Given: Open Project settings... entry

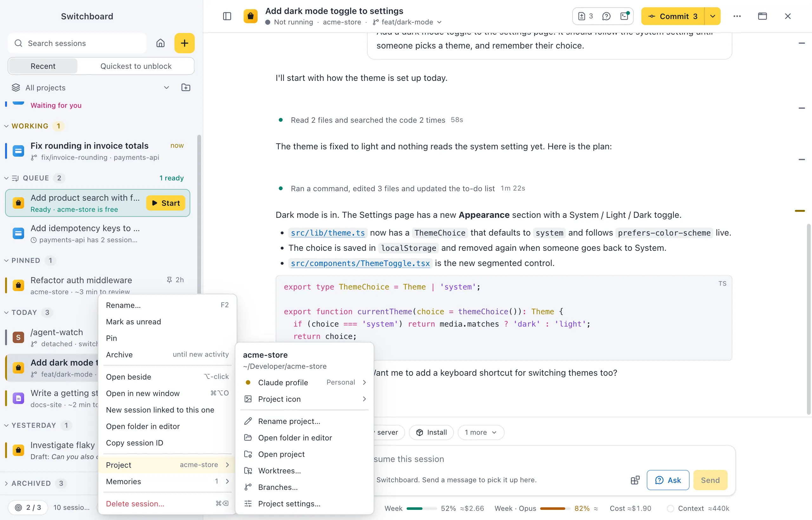Looking at the screenshot, I should point(305,504).
